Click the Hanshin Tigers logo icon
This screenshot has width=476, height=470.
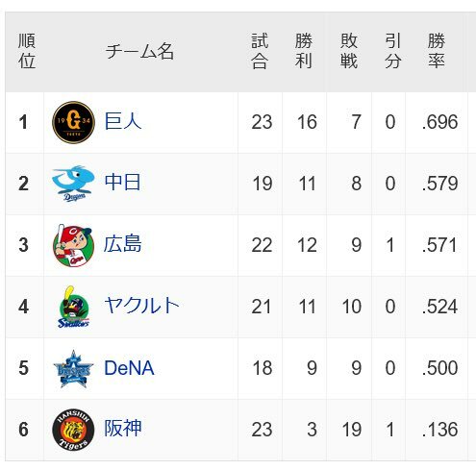[73, 430]
